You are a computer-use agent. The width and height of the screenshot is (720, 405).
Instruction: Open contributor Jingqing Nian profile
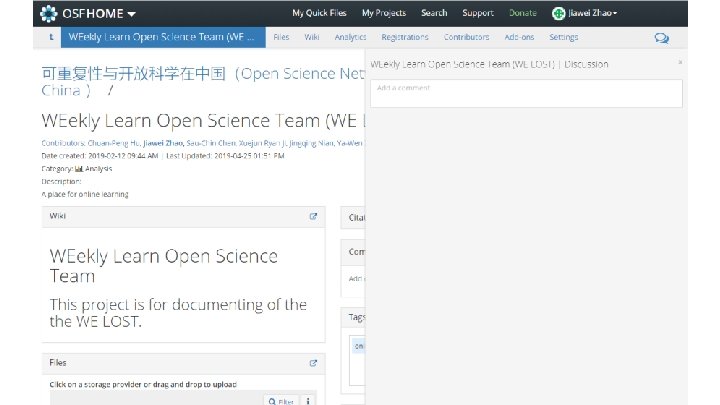(x=311, y=143)
